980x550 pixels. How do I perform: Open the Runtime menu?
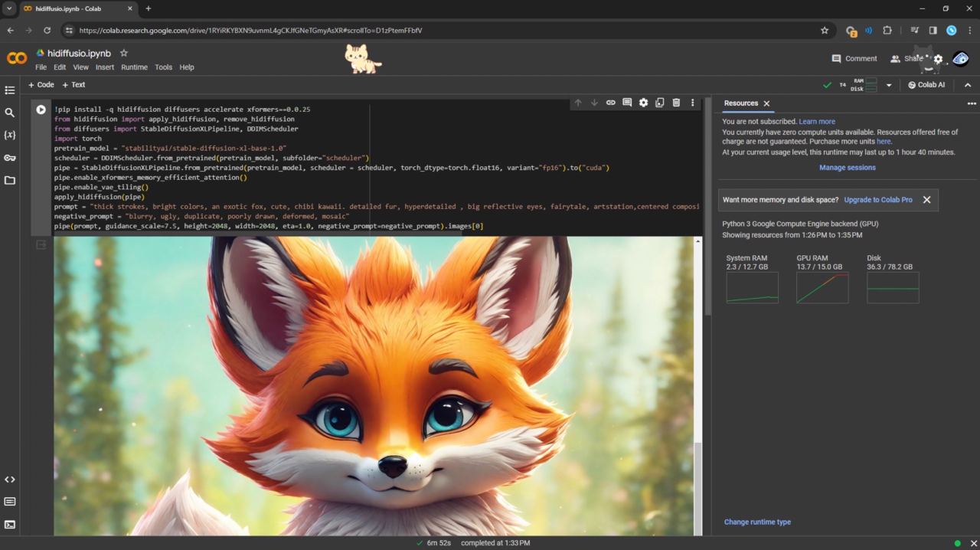pyautogui.click(x=134, y=67)
